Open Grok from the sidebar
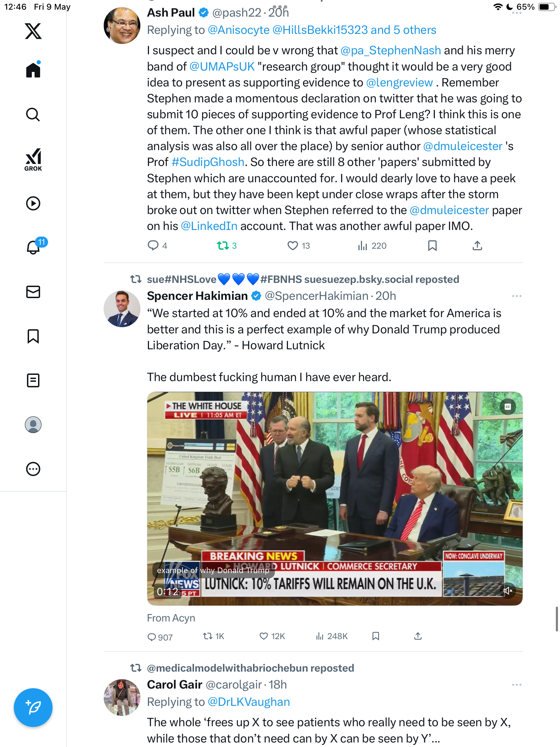This screenshot has width=560, height=747. point(33,159)
